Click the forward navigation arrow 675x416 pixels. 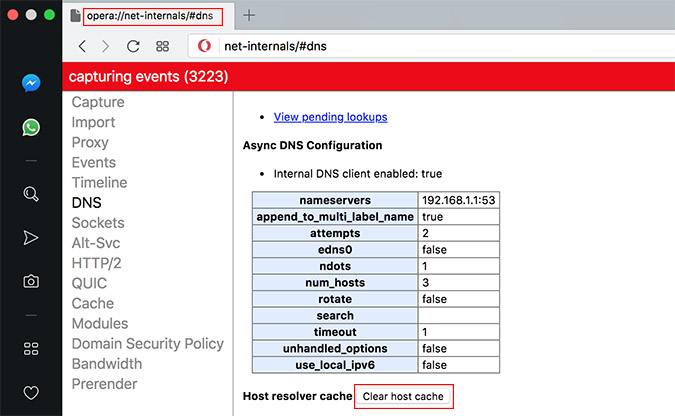click(107, 46)
